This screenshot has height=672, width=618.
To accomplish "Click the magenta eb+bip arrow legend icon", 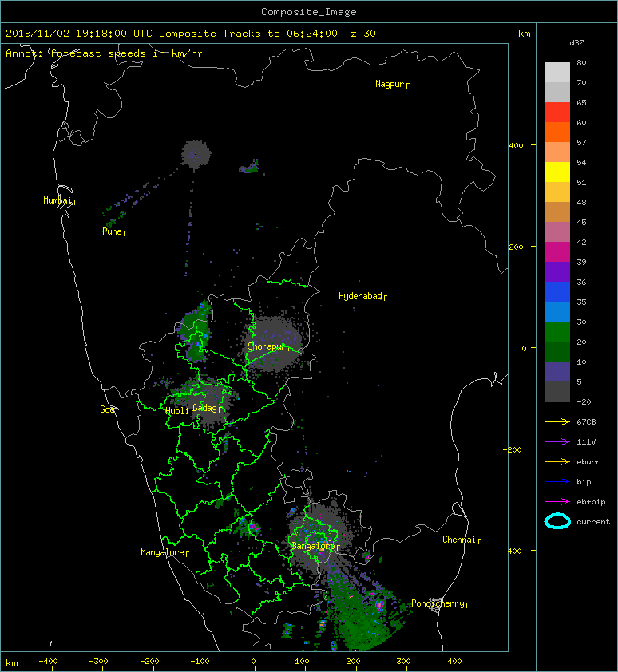I will pyautogui.click(x=557, y=502).
